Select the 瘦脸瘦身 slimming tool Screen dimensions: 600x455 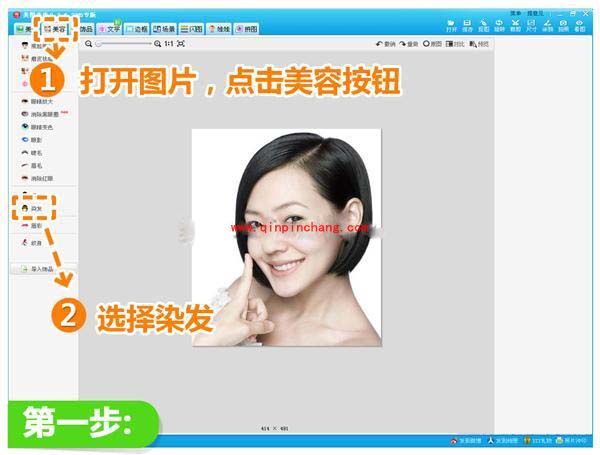click(x=36, y=46)
